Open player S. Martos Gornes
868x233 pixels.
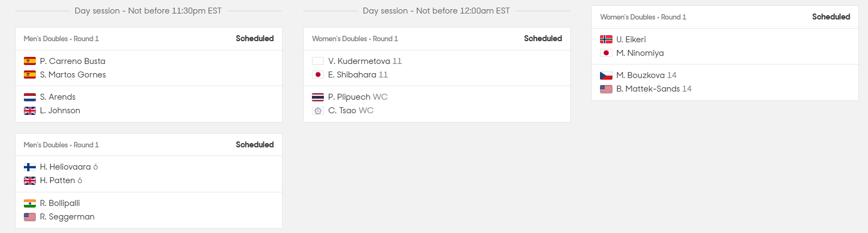pos(73,75)
